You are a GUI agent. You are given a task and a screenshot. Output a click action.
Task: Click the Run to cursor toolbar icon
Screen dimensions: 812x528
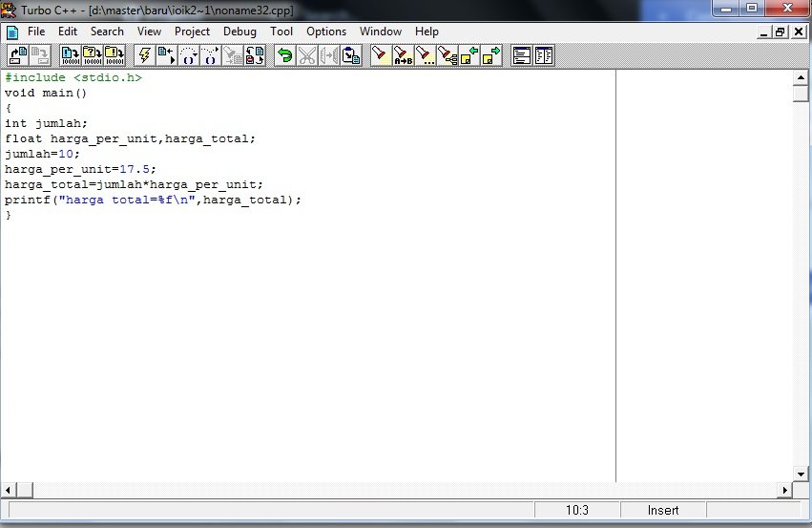point(166,55)
